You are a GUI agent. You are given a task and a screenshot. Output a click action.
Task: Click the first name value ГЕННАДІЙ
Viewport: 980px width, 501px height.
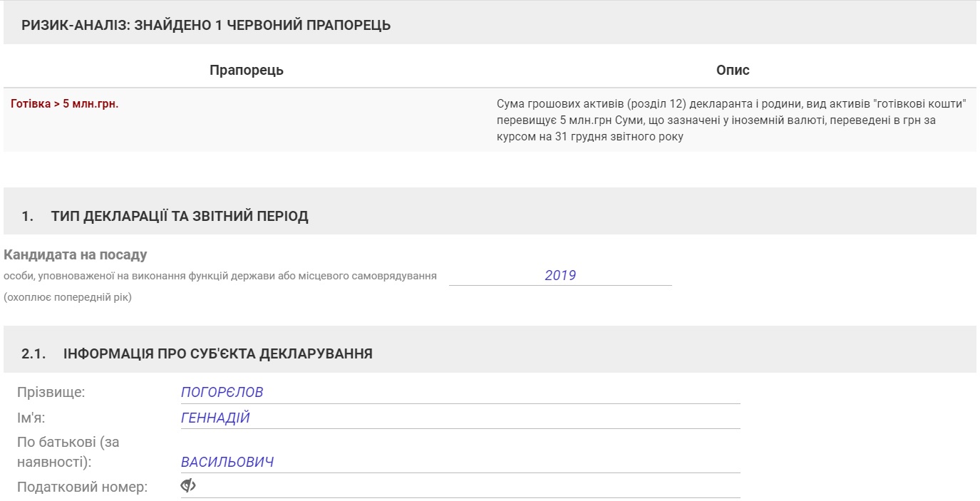pos(215,418)
